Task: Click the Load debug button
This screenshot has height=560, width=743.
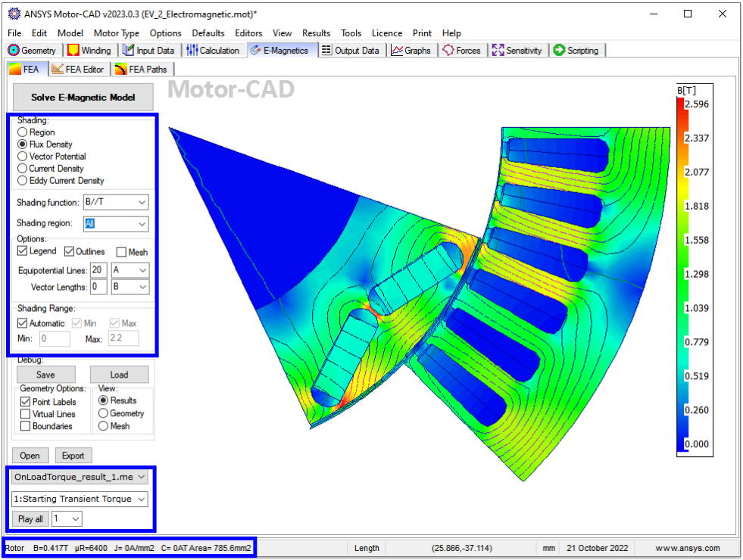Action: [x=120, y=375]
